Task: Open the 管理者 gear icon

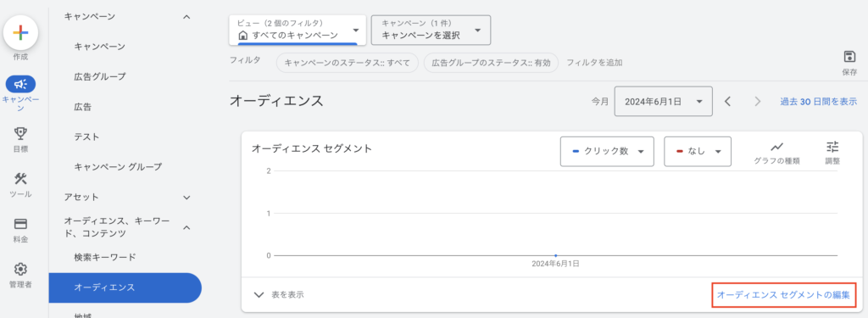Action: tap(20, 270)
